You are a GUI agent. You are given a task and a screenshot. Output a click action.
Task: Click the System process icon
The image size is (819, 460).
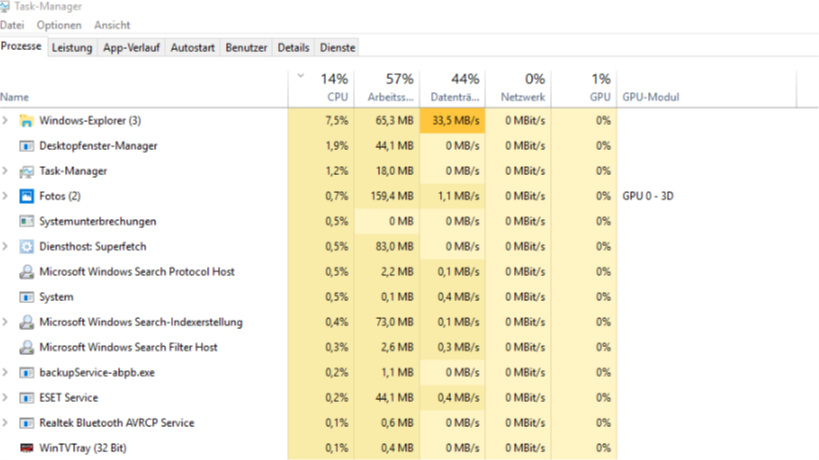(x=26, y=297)
